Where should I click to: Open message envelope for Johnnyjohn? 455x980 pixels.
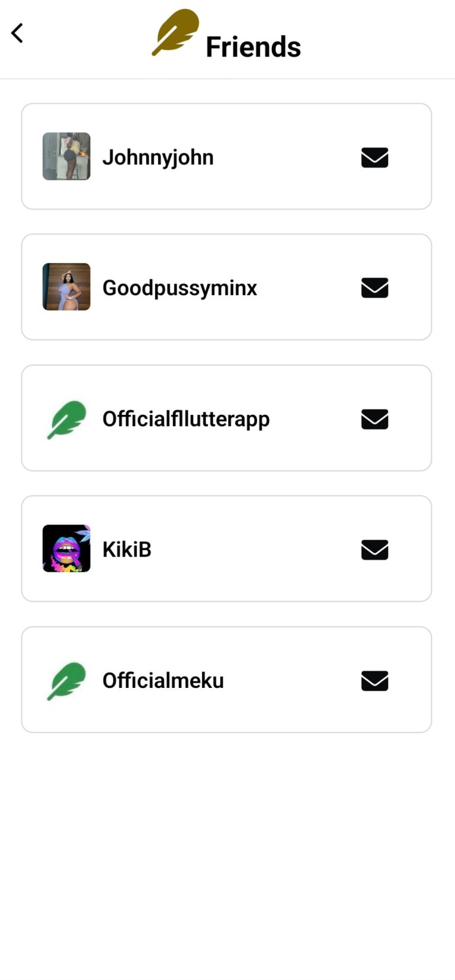tap(374, 158)
